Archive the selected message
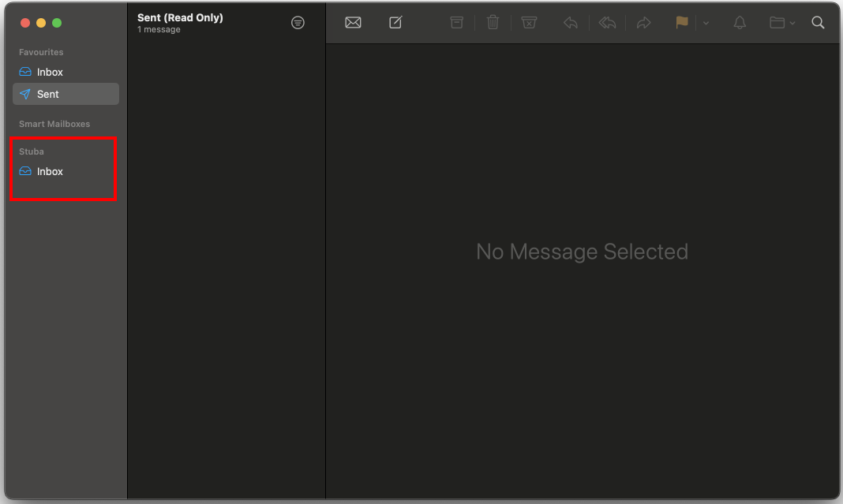The height and width of the screenshot is (504, 843). (456, 23)
